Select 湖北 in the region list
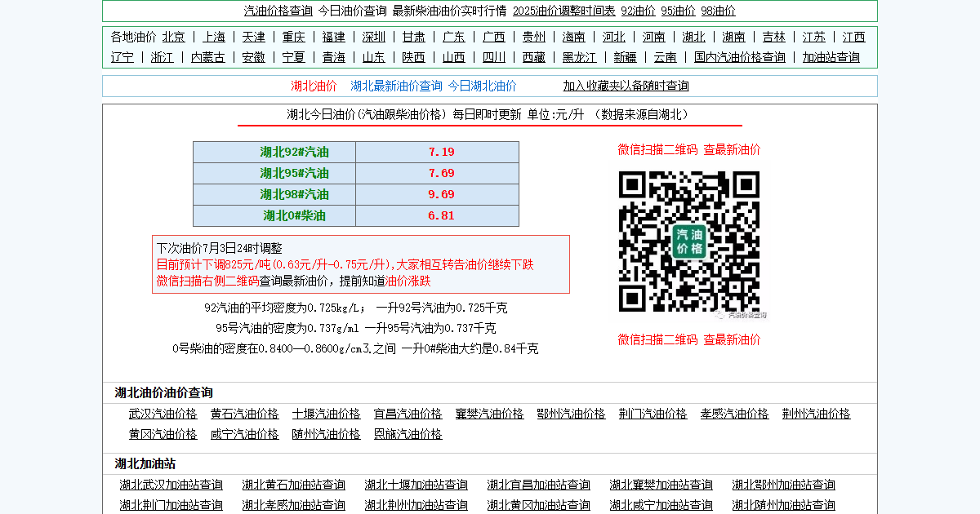 pos(694,37)
